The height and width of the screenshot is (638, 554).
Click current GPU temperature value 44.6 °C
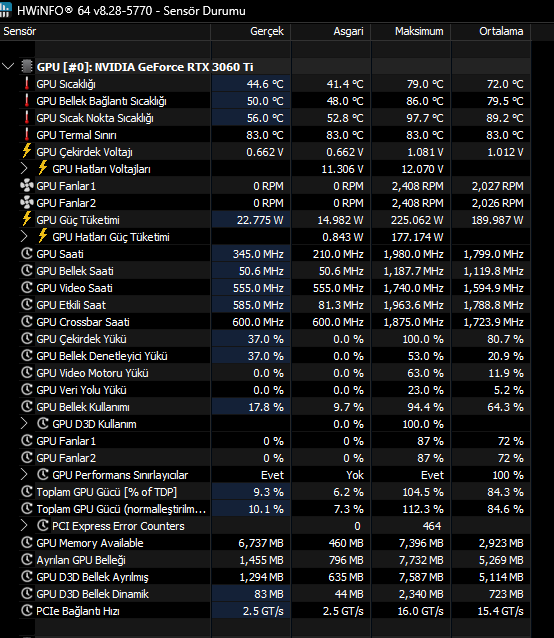tap(265, 84)
